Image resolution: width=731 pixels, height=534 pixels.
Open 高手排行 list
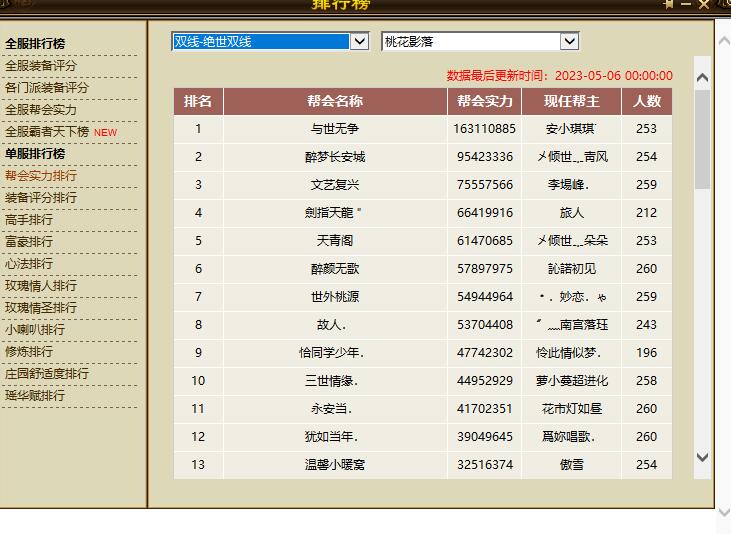29,220
